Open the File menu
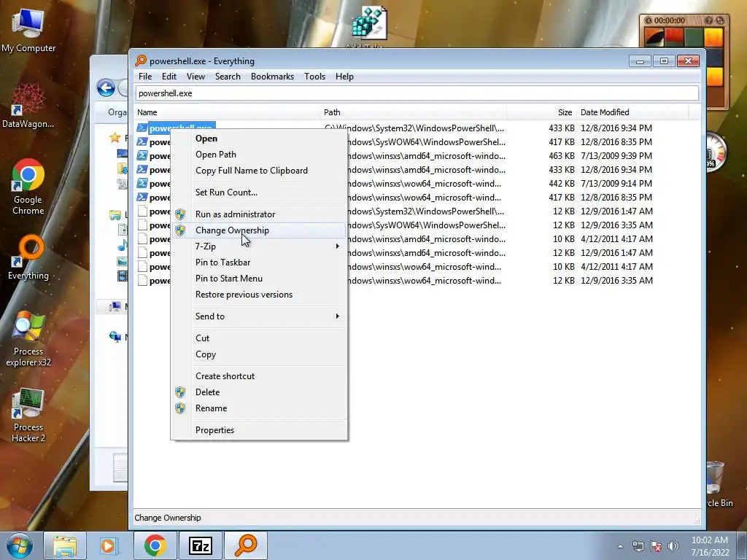Image resolution: width=747 pixels, height=560 pixels. pos(145,77)
